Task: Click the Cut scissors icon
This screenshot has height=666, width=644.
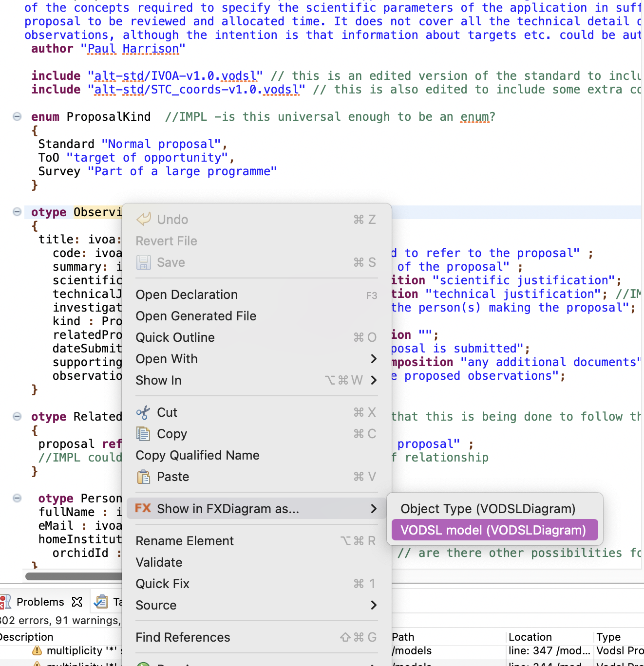Action: tap(143, 412)
